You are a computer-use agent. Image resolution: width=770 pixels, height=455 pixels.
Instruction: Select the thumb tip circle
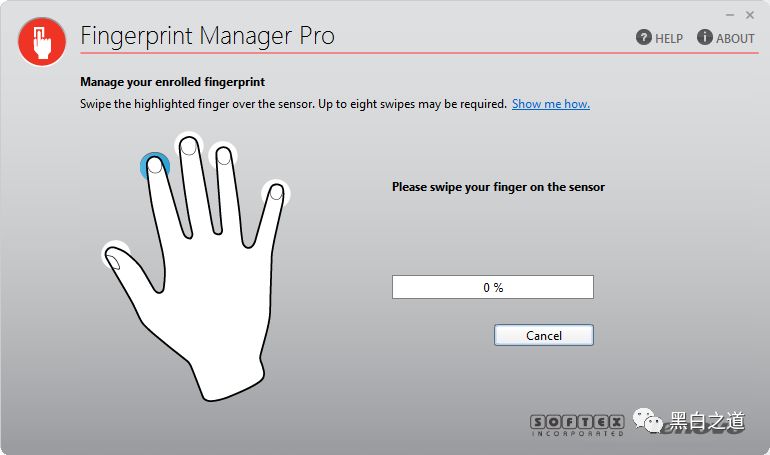coord(115,255)
